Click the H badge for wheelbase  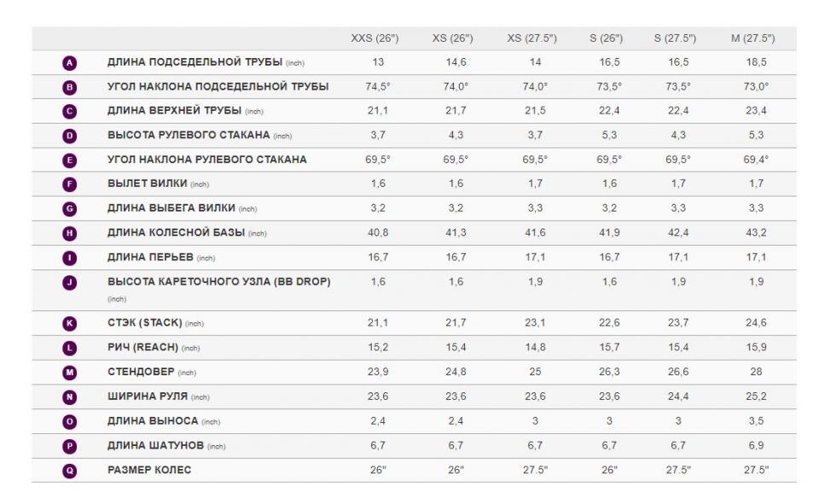(x=69, y=234)
